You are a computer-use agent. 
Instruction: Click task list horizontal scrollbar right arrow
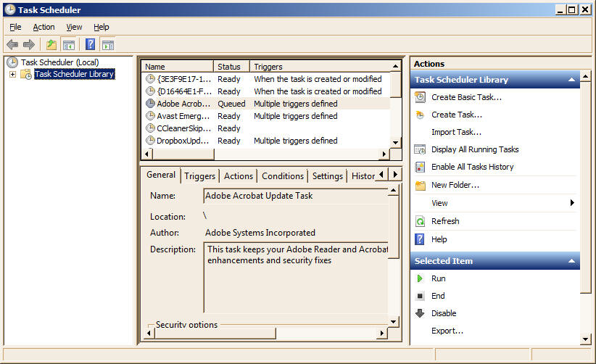click(x=384, y=154)
